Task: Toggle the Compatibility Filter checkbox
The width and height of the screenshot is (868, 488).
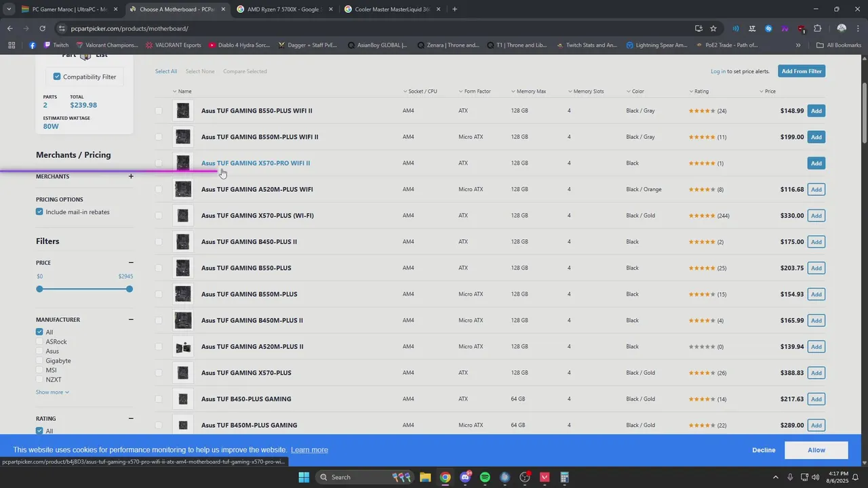Action: click(57, 77)
